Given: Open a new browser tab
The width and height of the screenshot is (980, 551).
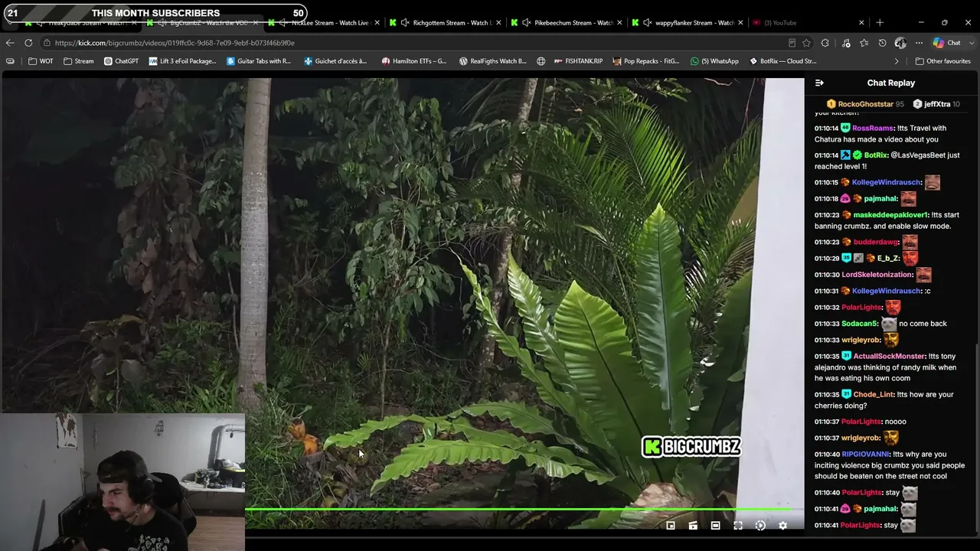Looking at the screenshot, I should [x=880, y=23].
